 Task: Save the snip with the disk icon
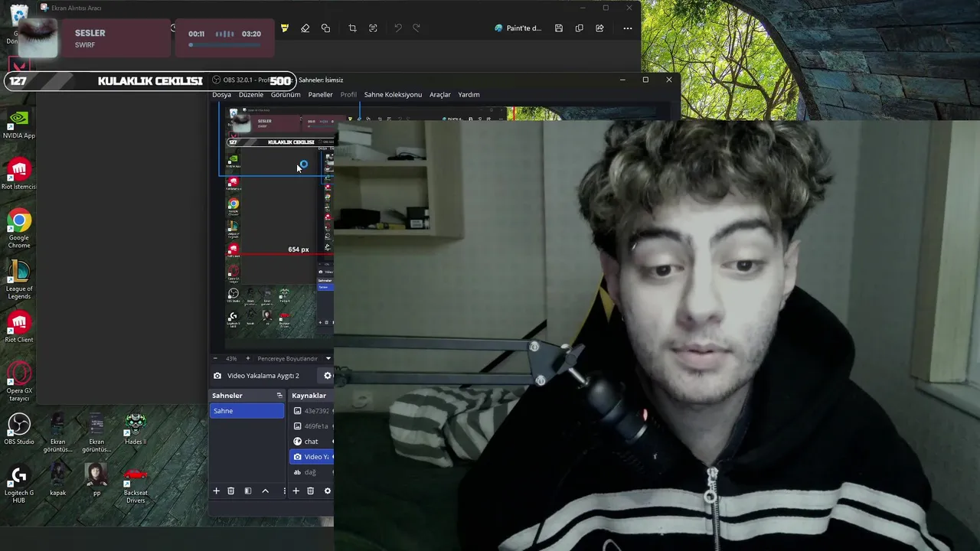click(559, 28)
